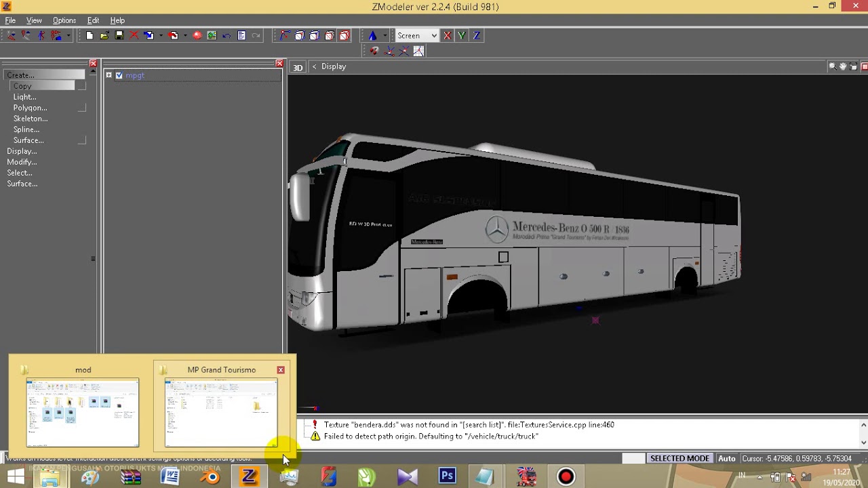Select the polygons level editing icon

(41, 35)
